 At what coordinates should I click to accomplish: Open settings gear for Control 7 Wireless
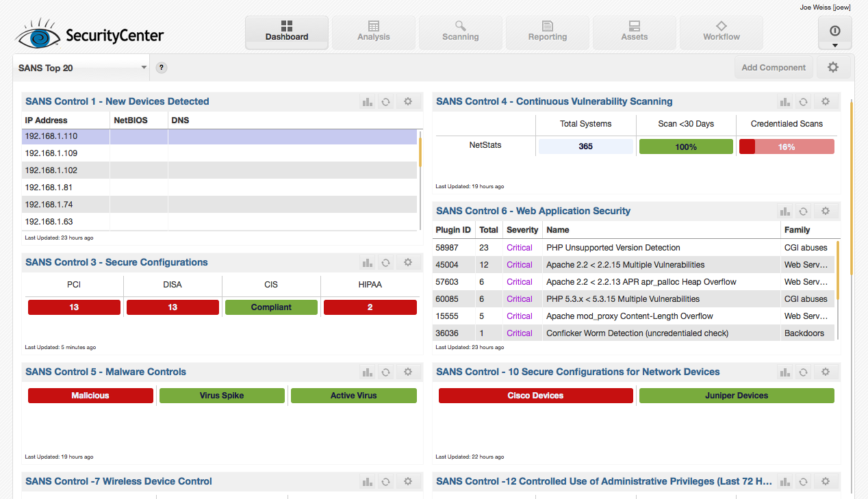pyautogui.click(x=408, y=481)
